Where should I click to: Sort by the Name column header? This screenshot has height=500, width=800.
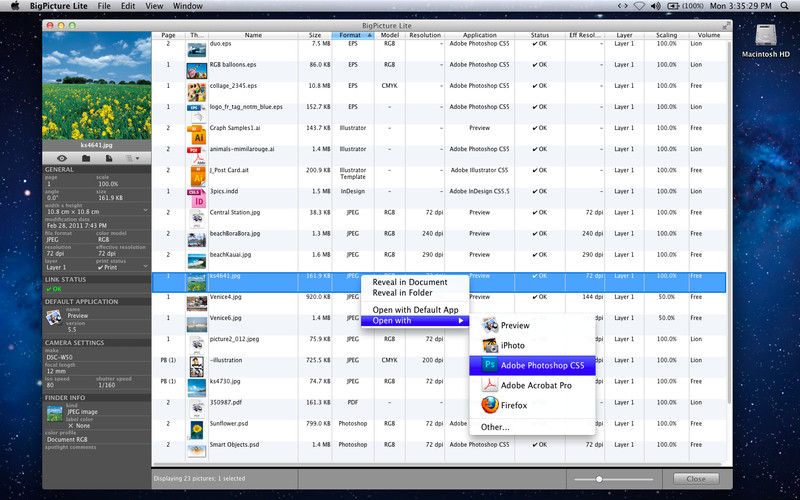pos(253,35)
